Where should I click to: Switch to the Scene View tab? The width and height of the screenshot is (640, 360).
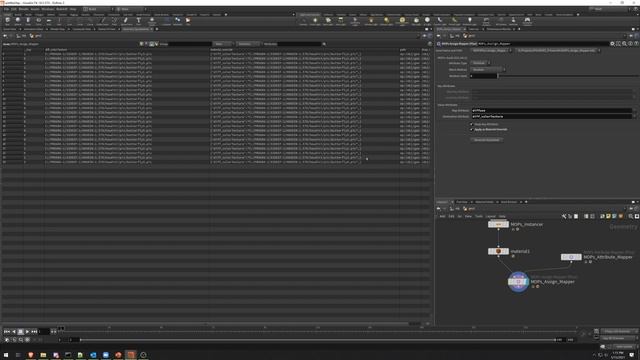pyautogui.click(x=10, y=29)
